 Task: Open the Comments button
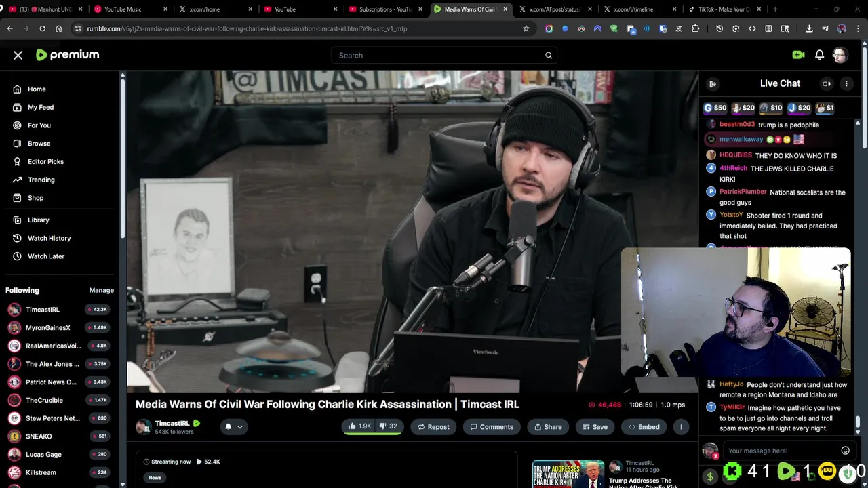492,427
